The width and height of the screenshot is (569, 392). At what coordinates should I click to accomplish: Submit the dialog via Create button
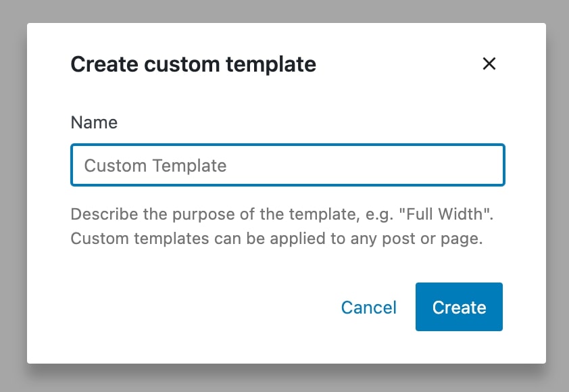click(459, 308)
